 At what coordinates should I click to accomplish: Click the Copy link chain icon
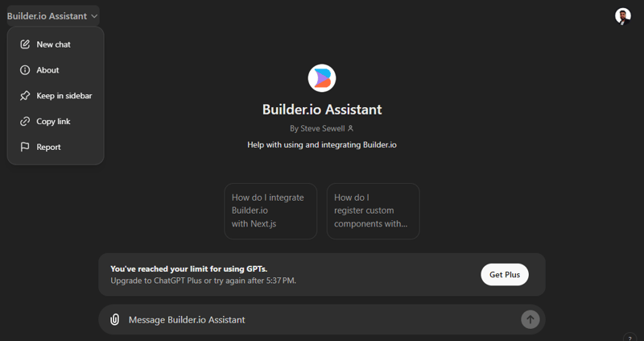pos(25,122)
